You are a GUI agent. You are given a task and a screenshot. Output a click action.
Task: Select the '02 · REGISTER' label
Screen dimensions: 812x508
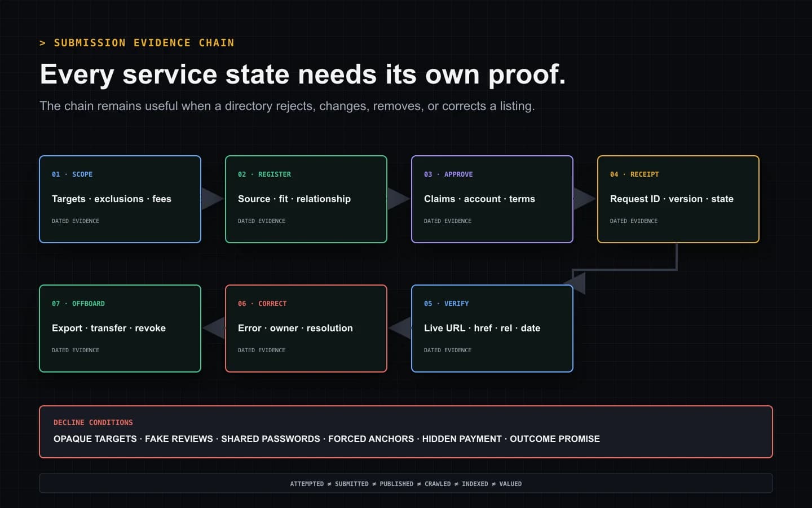click(x=264, y=174)
